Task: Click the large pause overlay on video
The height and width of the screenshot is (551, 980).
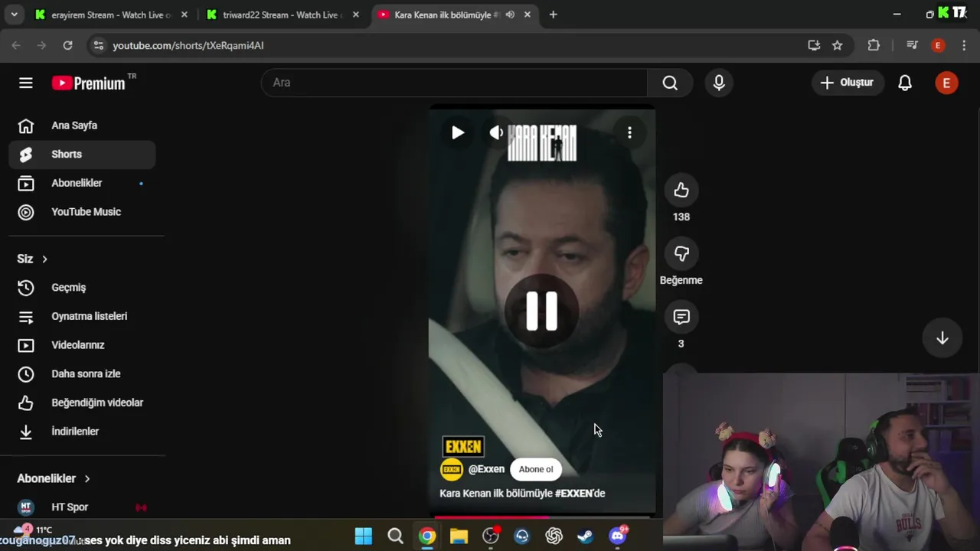Action: coord(542,311)
